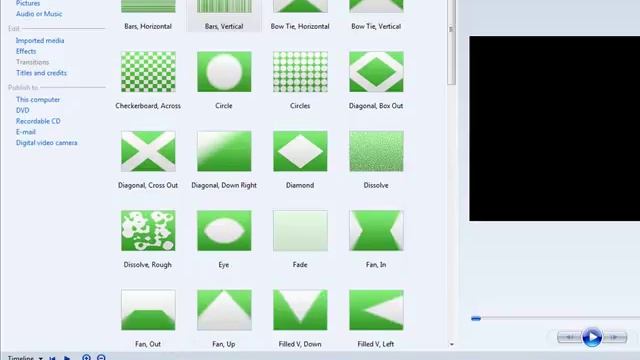Viewport: 640px width, 360px height.
Task: Zoom out the timeline with minus magnifier
Action: coord(101,358)
